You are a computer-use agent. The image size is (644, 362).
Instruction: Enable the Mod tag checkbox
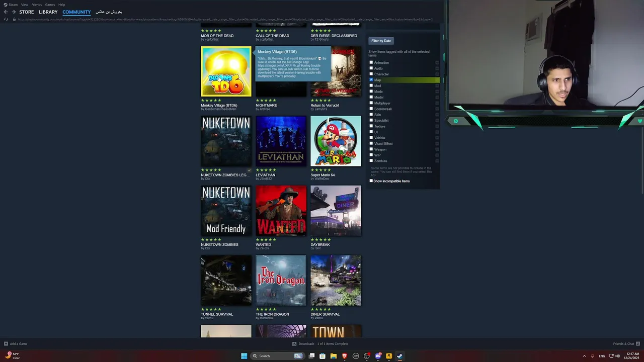pos(371,86)
